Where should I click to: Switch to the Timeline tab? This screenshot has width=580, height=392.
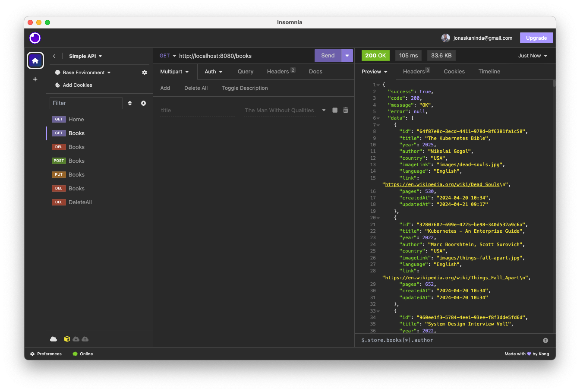[x=489, y=72]
